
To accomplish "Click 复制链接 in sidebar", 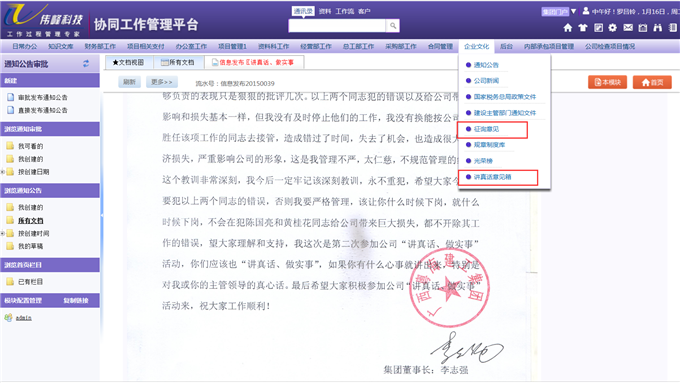I will (x=76, y=301).
